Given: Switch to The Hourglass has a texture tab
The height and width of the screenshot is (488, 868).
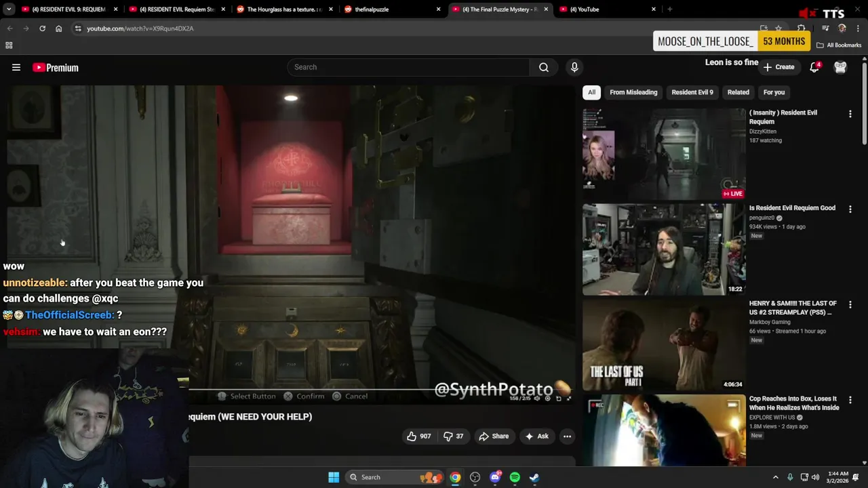Looking at the screenshot, I should pos(283,9).
